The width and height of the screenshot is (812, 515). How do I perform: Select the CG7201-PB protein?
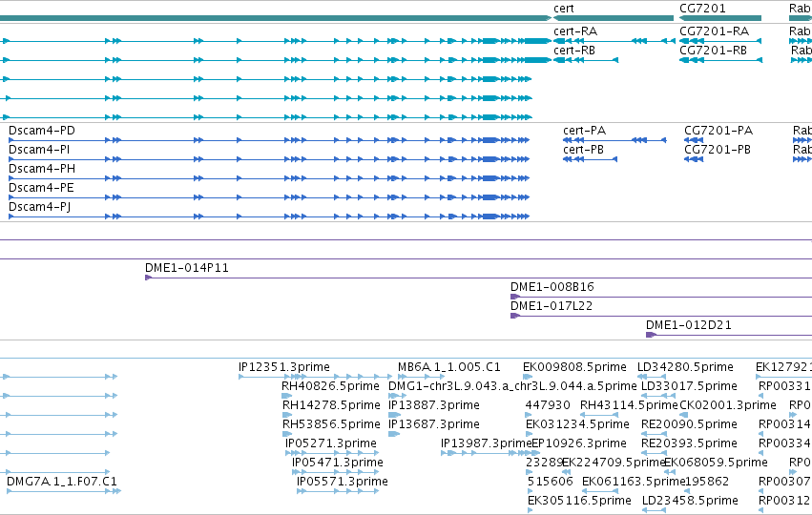[x=717, y=150]
